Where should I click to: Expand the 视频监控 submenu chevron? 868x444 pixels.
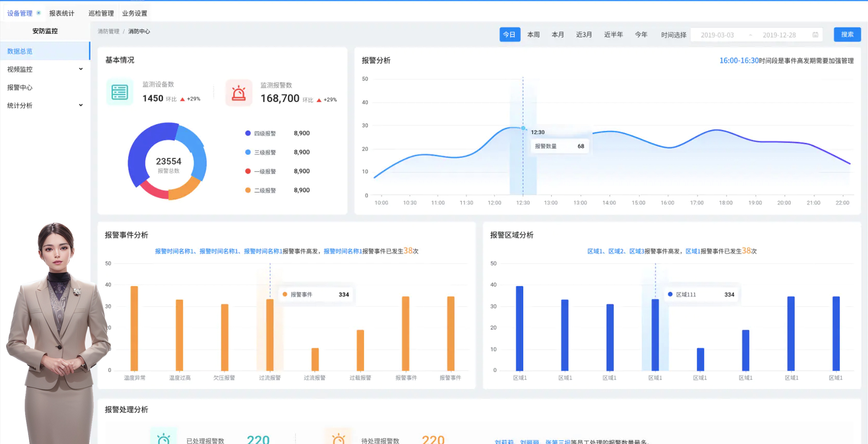81,69
